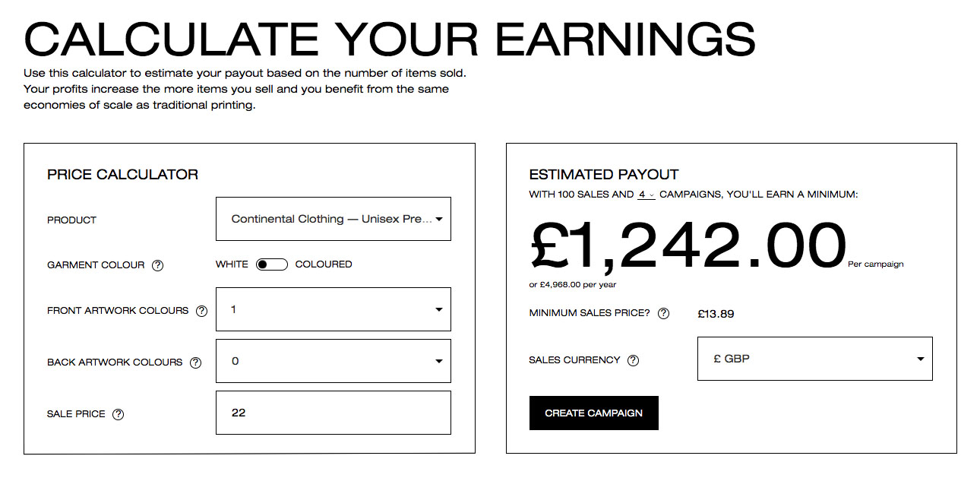
Task: Click the Minimum Sales Price question icon
Action: 663,314
